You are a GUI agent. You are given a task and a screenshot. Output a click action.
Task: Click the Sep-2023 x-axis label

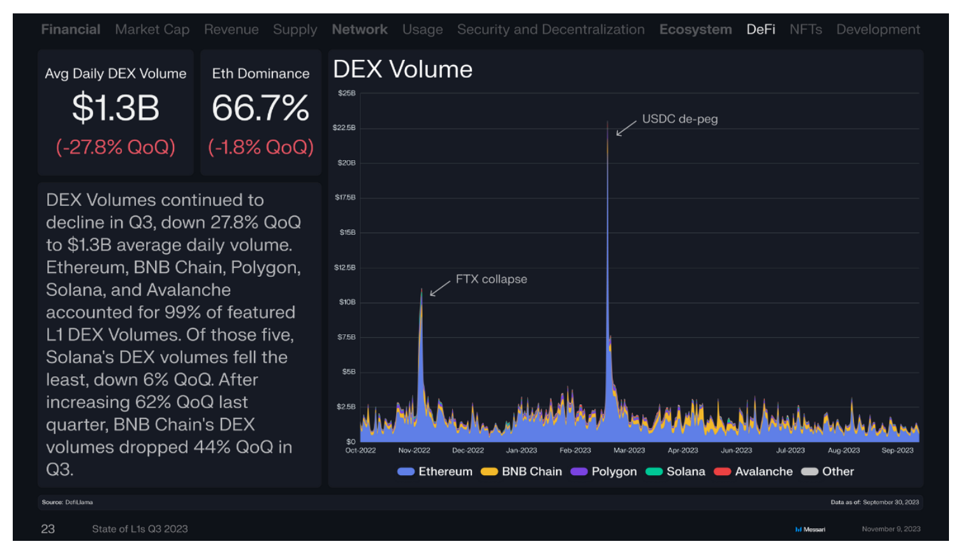click(897, 450)
